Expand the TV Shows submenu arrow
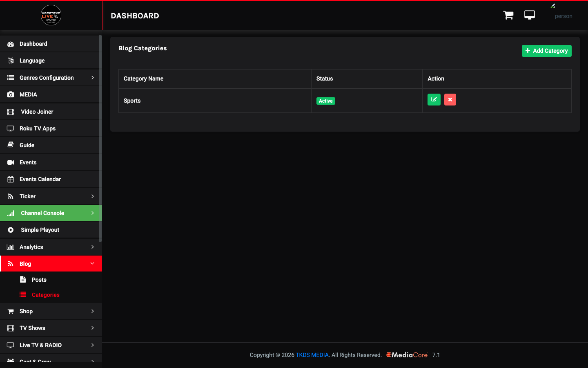 [x=93, y=328]
